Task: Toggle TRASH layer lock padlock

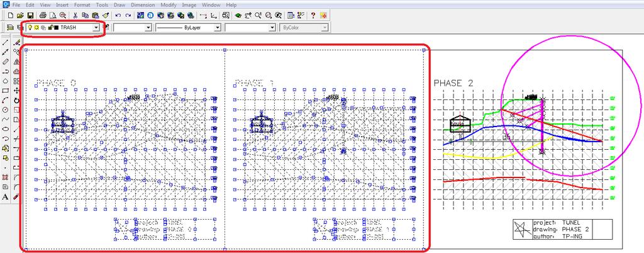Action: pos(50,28)
